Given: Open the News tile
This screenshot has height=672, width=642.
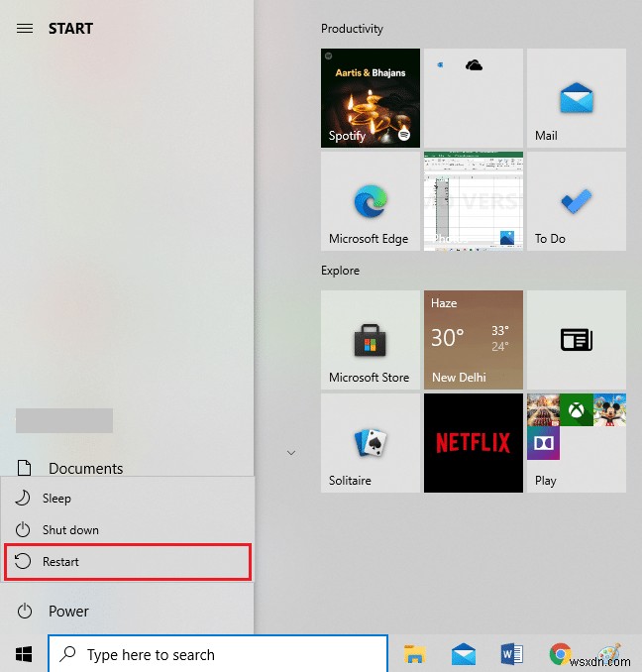Looking at the screenshot, I should pyautogui.click(x=576, y=340).
